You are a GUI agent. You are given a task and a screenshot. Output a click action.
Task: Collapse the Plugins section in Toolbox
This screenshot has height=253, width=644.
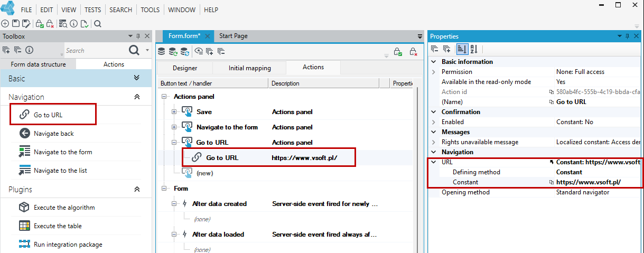coord(137,189)
